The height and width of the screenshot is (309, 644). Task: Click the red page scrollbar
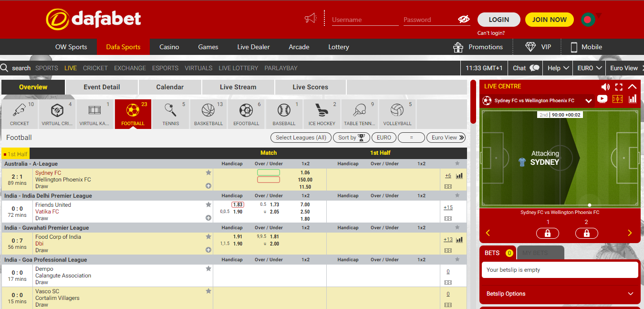click(x=473, y=102)
